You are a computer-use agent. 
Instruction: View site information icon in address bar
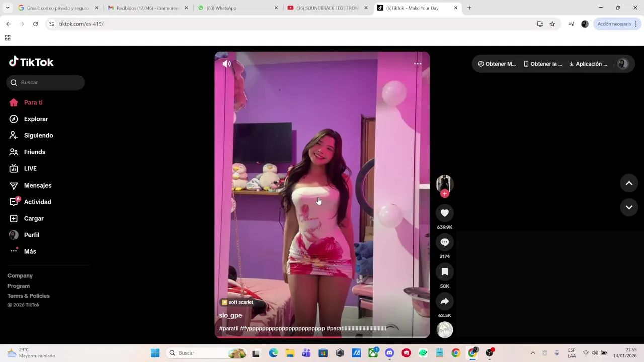pyautogui.click(x=51, y=24)
